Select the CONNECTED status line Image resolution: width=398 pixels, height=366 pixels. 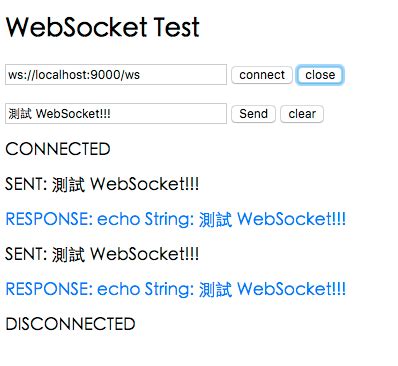point(58,149)
